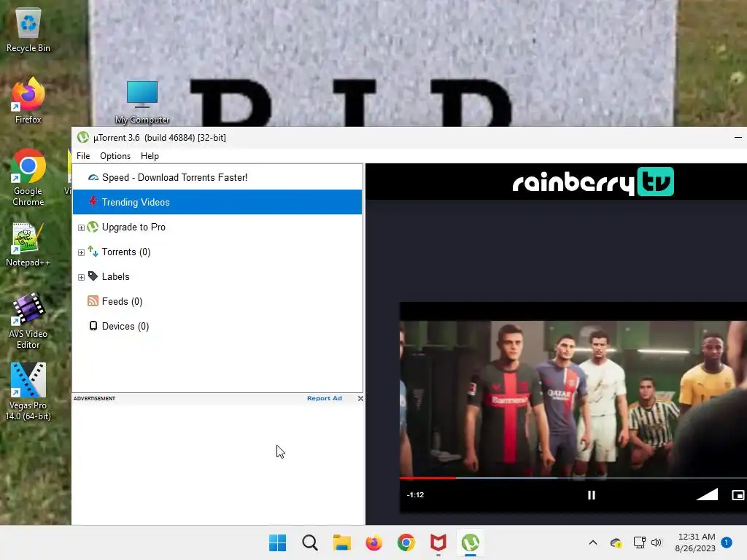Viewport: 747px width, 560px height.
Task: Click the RSS icon beside Feeds
Action: coord(93,301)
